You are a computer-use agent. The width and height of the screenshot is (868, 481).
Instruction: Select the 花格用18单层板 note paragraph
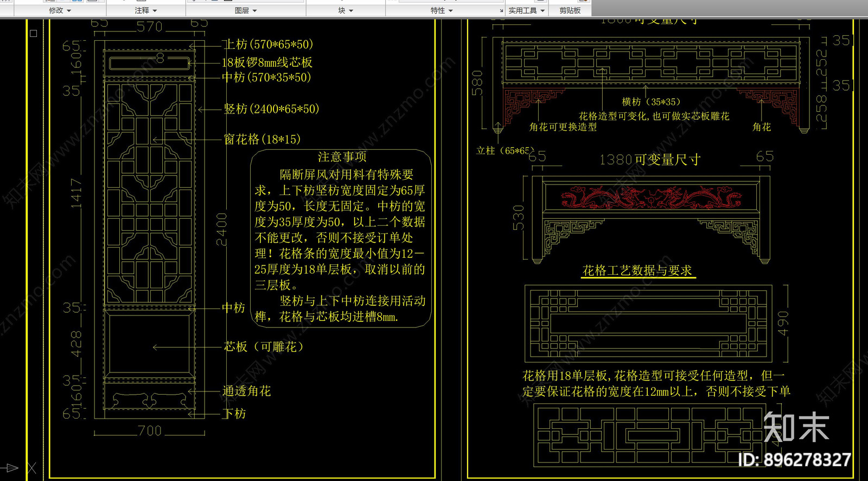tap(656, 383)
